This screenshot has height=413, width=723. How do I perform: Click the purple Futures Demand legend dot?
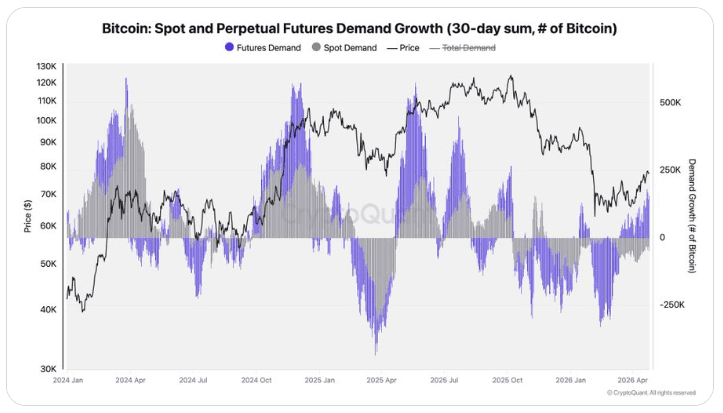pyautogui.click(x=231, y=47)
